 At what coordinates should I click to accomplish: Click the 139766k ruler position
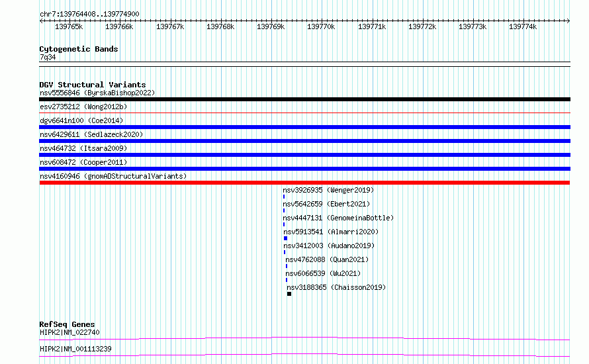[x=119, y=26]
